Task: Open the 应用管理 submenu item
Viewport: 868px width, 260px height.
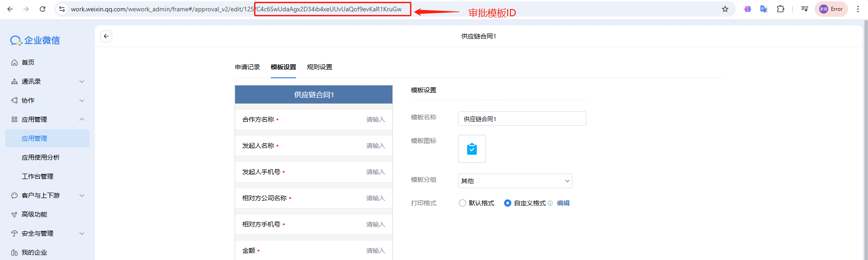Action: pos(47,138)
